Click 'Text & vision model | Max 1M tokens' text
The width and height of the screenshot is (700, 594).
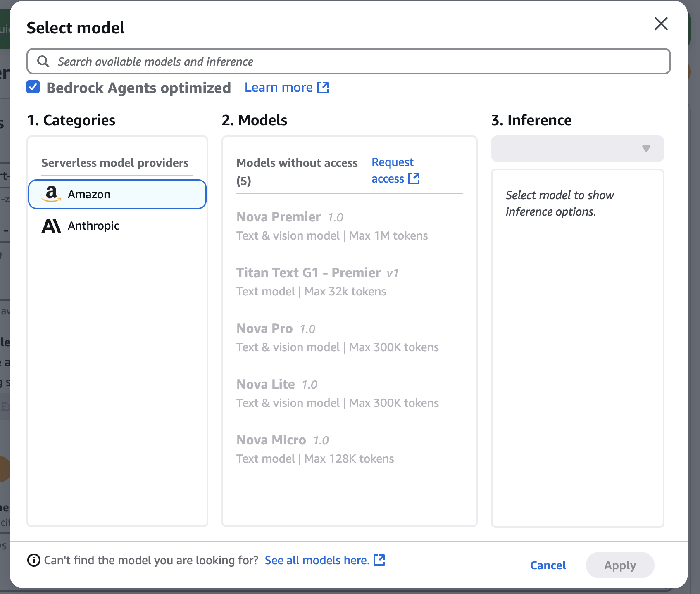[332, 235]
